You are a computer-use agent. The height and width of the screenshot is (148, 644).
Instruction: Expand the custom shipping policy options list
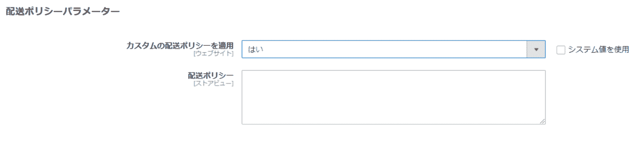[x=536, y=49]
